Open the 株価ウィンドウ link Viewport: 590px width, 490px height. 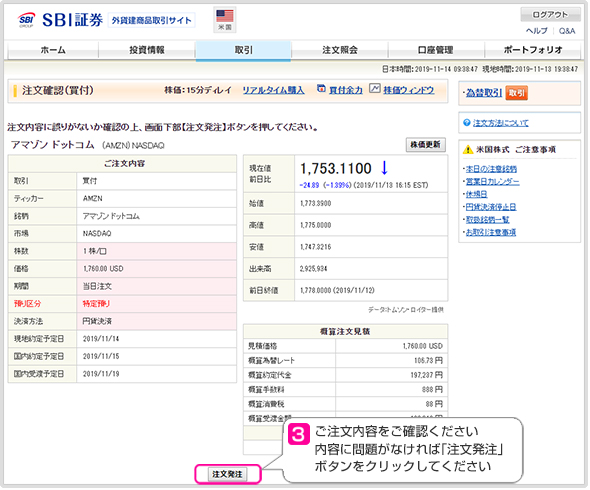click(x=409, y=90)
